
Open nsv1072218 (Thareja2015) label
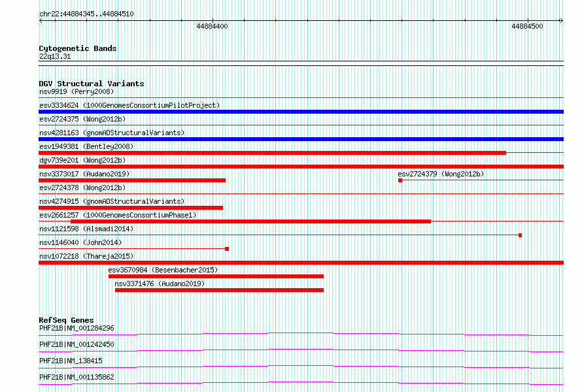tap(86, 256)
